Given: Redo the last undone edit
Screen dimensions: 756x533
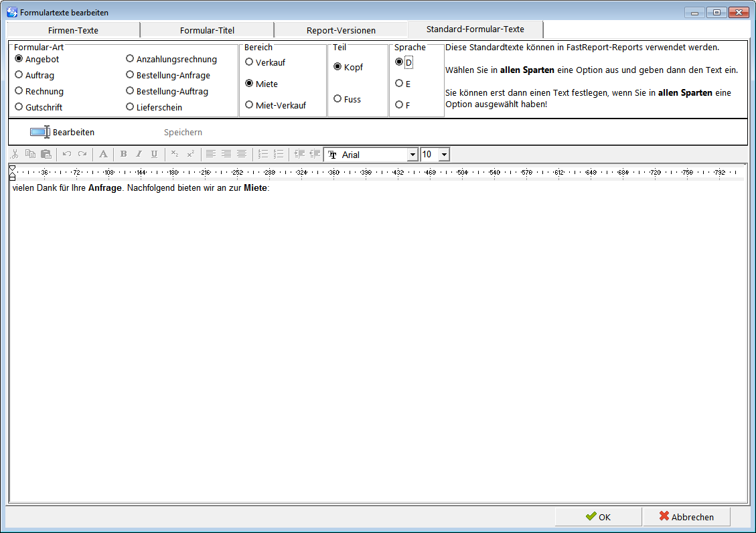Looking at the screenshot, I should point(82,154).
